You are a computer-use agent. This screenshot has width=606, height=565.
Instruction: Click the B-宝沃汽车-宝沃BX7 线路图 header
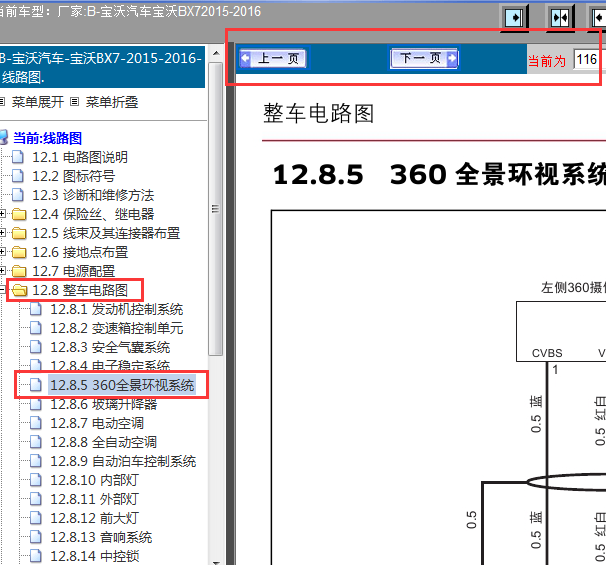102,67
